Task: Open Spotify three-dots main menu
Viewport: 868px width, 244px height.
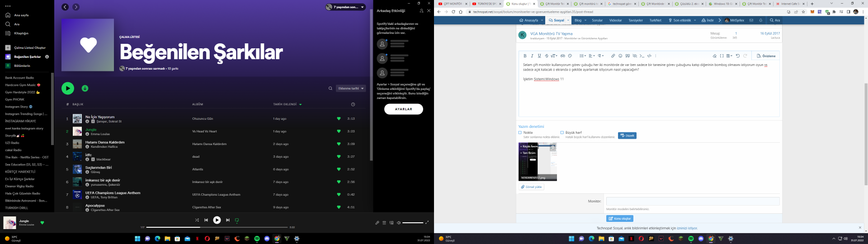Action: click(x=8, y=6)
